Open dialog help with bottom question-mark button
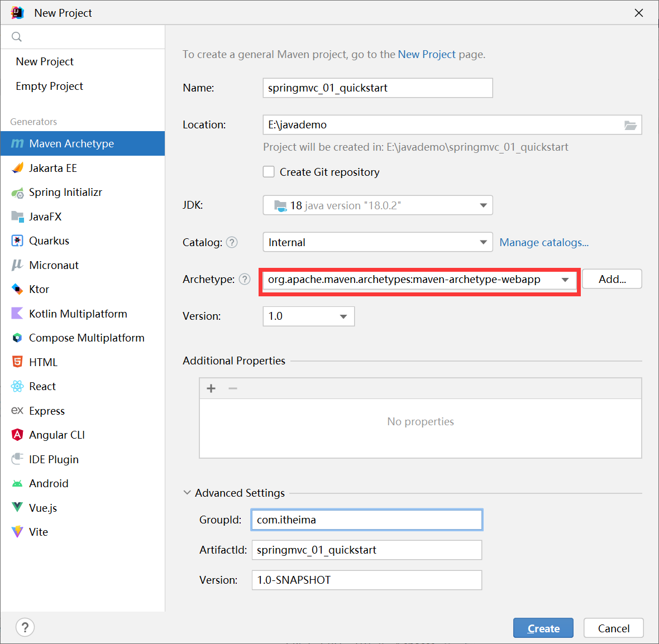 pos(25,628)
